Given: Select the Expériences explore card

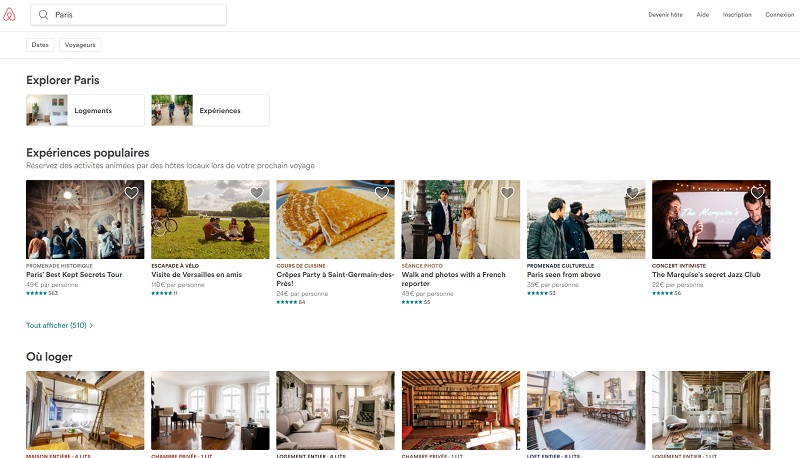Looking at the screenshot, I should [x=210, y=110].
